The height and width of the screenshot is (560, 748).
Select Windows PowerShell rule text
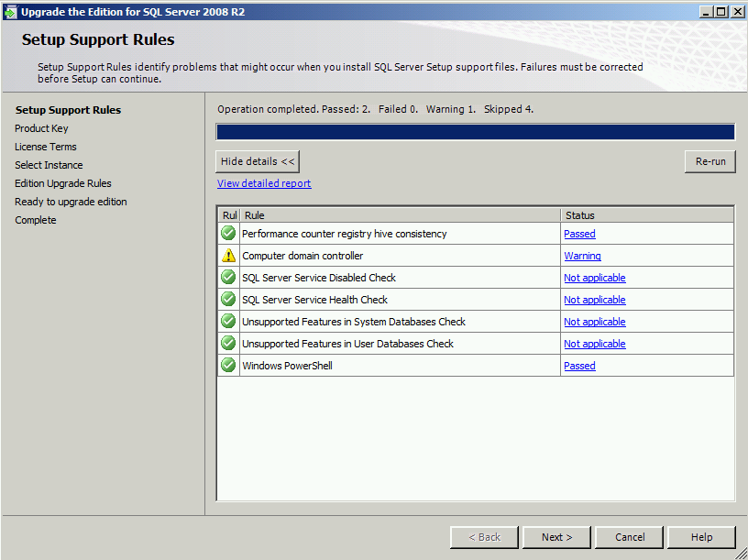(287, 366)
